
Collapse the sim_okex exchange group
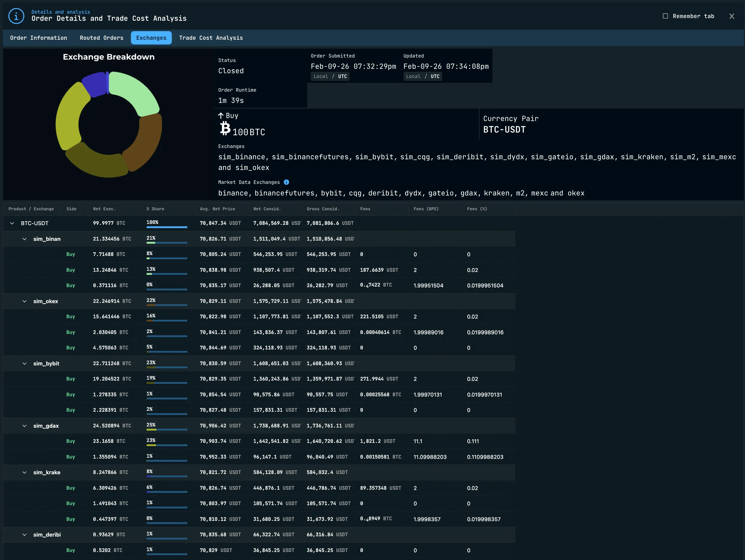pos(25,301)
